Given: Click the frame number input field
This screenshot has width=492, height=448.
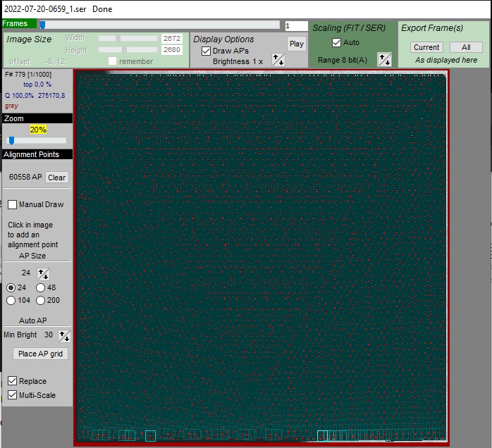Looking at the screenshot, I should pyautogui.click(x=296, y=26).
